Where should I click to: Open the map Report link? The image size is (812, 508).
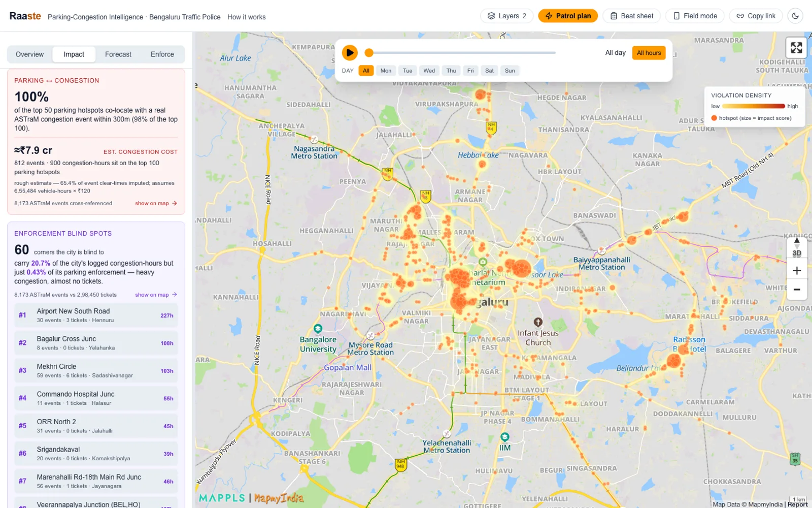point(798,504)
